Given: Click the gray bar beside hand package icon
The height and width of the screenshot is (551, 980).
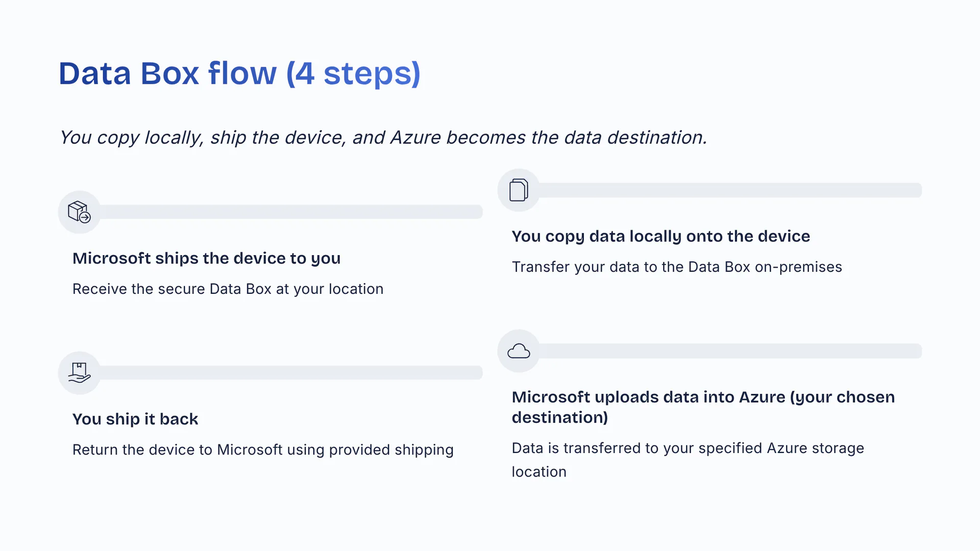Looking at the screenshot, I should 291,372.
